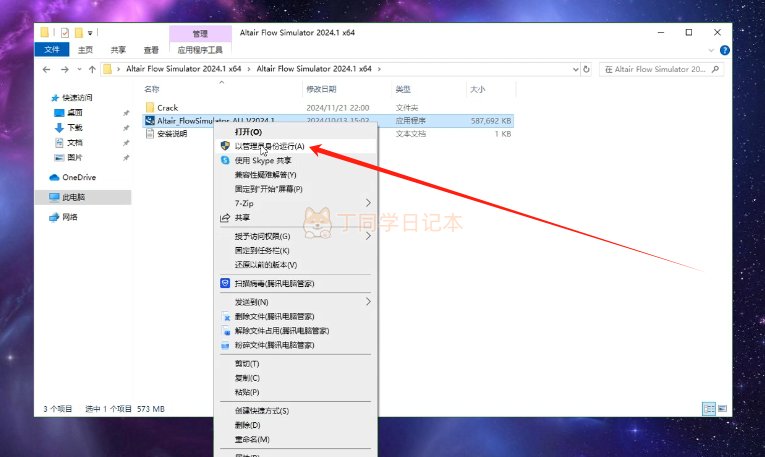Click Tencent shred file icon
The width and height of the screenshot is (765, 457).
(x=225, y=345)
